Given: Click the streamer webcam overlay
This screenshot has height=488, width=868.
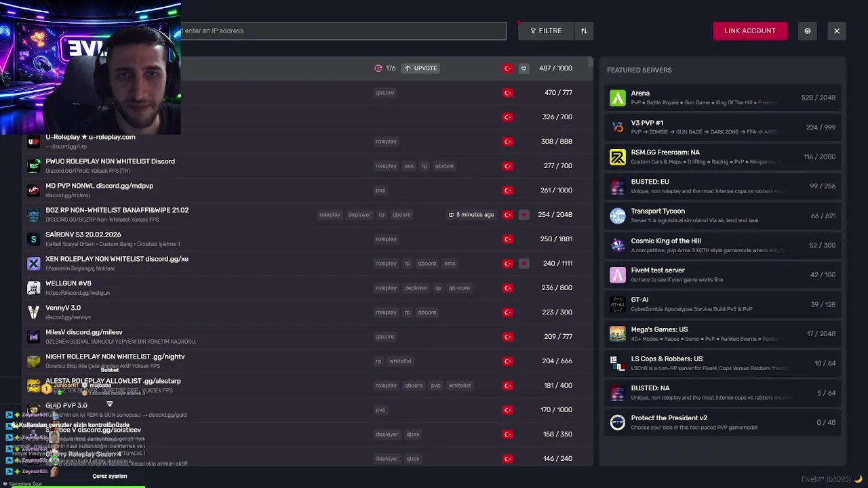Looking at the screenshot, I should tap(90, 68).
